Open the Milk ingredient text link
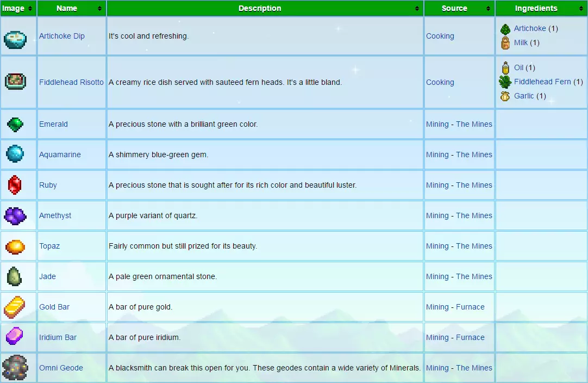 [x=521, y=43]
